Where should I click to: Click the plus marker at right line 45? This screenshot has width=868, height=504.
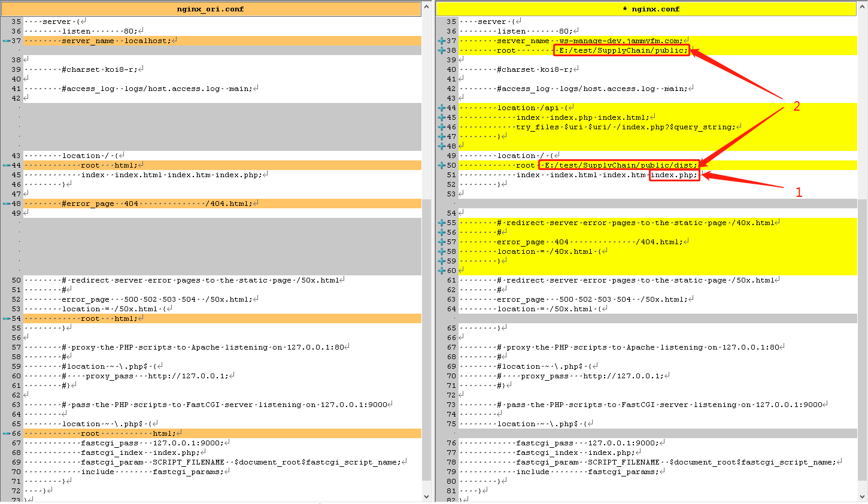(x=442, y=117)
